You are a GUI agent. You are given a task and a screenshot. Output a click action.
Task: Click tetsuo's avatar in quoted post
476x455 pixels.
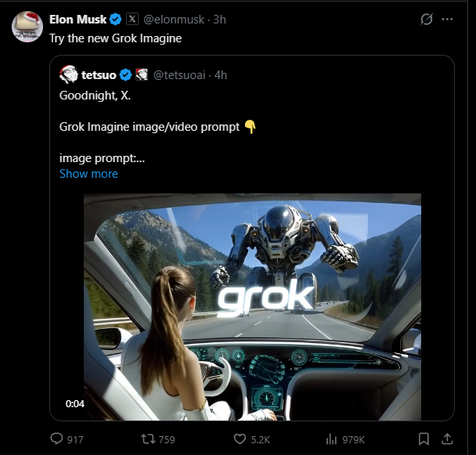click(x=68, y=75)
